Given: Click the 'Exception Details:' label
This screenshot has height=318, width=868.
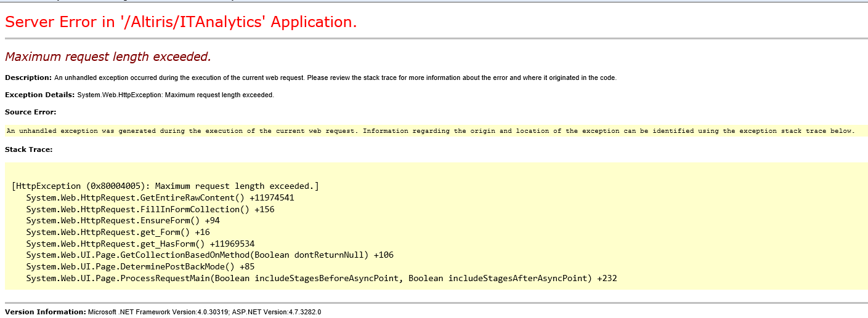Looking at the screenshot, I should [40, 95].
